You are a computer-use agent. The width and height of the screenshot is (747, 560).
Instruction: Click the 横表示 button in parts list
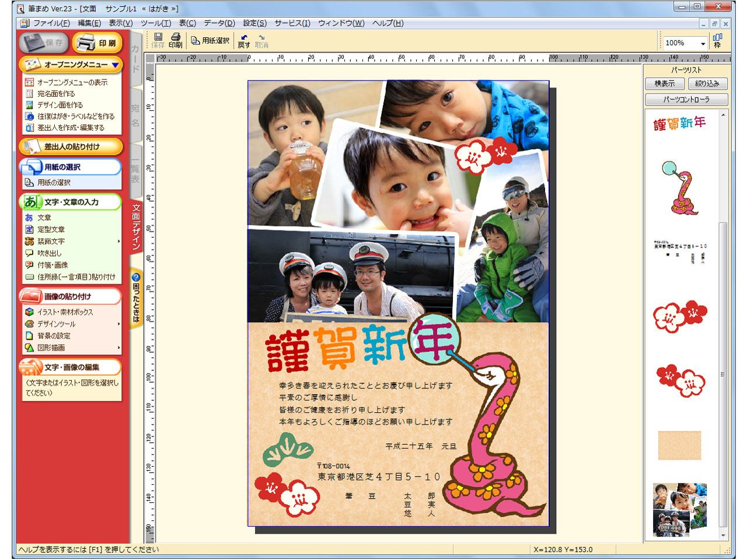point(664,84)
